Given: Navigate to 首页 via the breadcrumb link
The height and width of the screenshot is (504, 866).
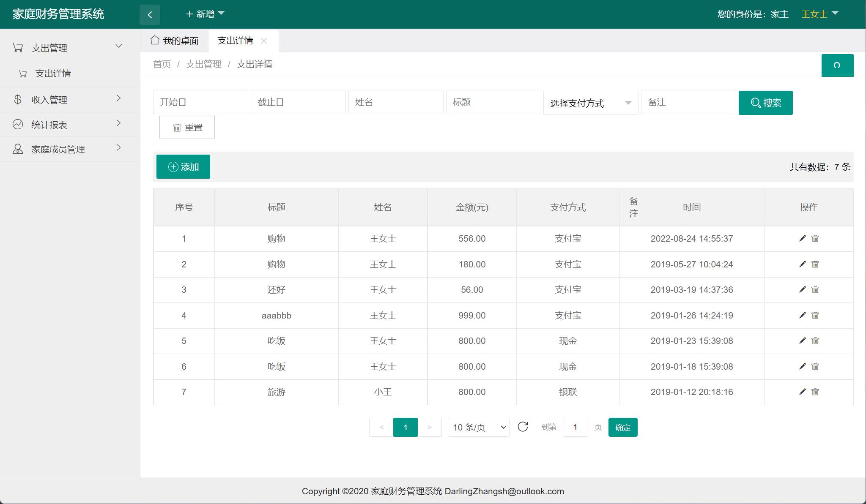Looking at the screenshot, I should tap(162, 64).
